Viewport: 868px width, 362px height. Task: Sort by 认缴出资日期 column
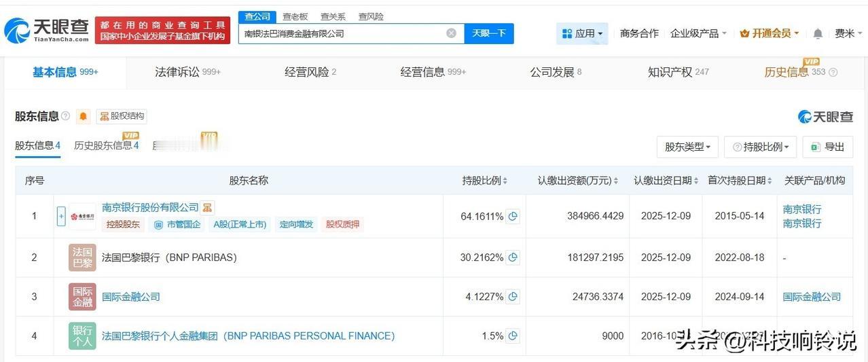pos(696,181)
